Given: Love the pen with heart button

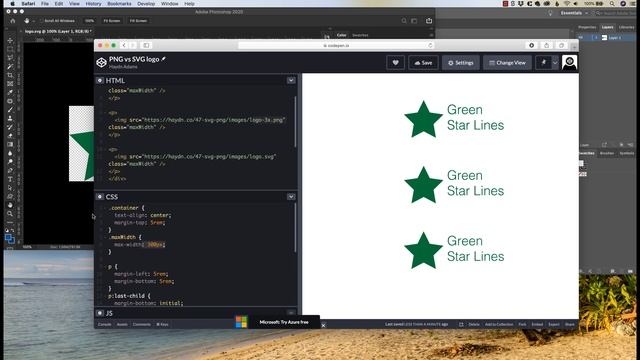Looking at the screenshot, I should tap(396, 63).
